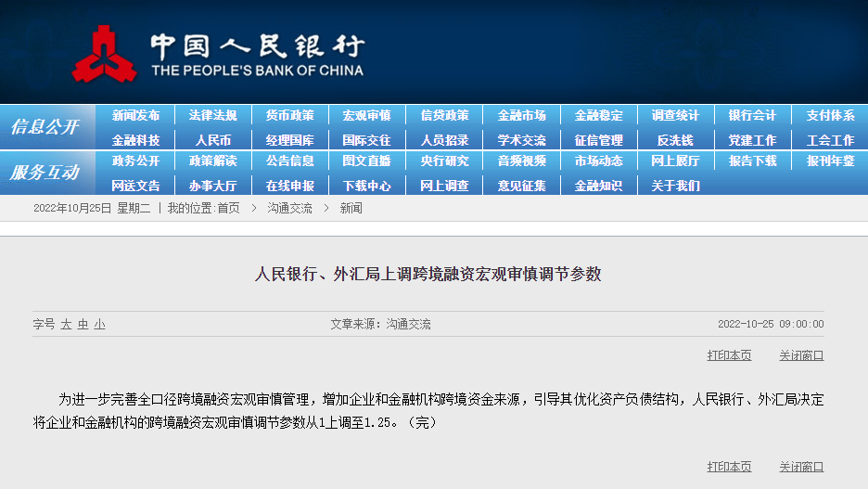Viewport: 868px width, 489px height.
Task: Open 新闻发布 menu item
Action: tap(135, 115)
